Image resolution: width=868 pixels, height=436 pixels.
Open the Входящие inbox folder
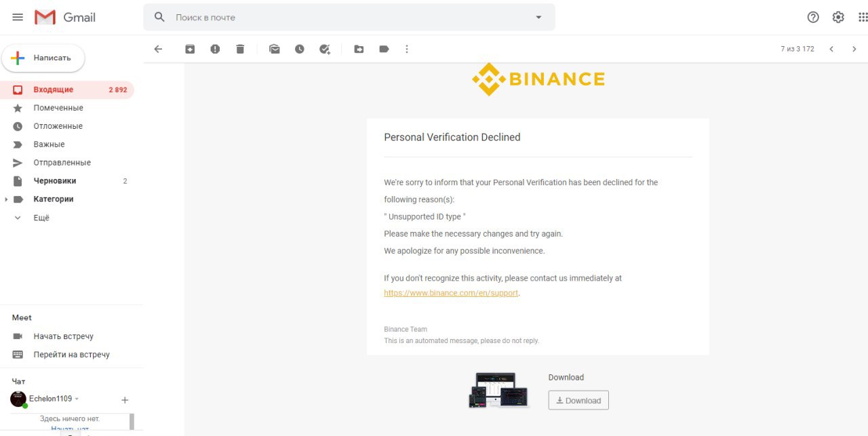click(67, 90)
